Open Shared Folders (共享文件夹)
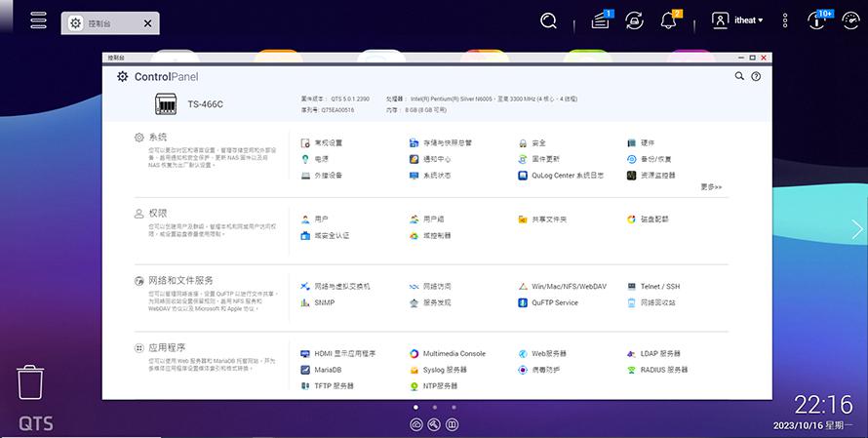The height and width of the screenshot is (438, 868). pos(542,219)
